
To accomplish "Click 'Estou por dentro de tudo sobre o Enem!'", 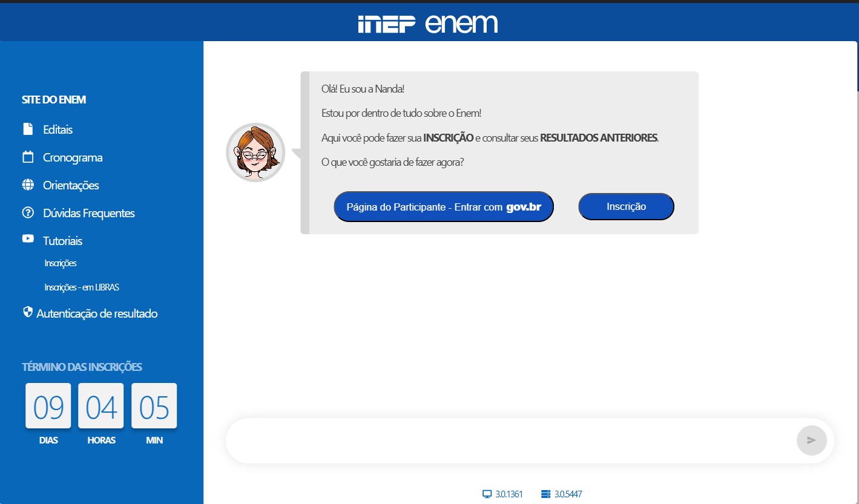I will (401, 113).
